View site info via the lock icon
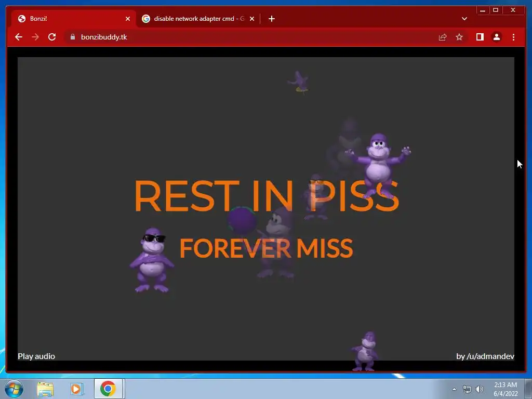 pos(73,37)
